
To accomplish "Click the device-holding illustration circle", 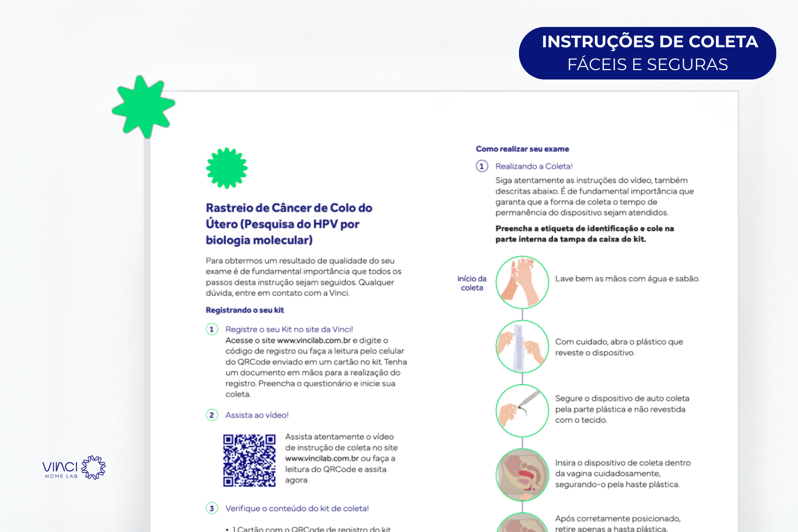I will [522, 410].
